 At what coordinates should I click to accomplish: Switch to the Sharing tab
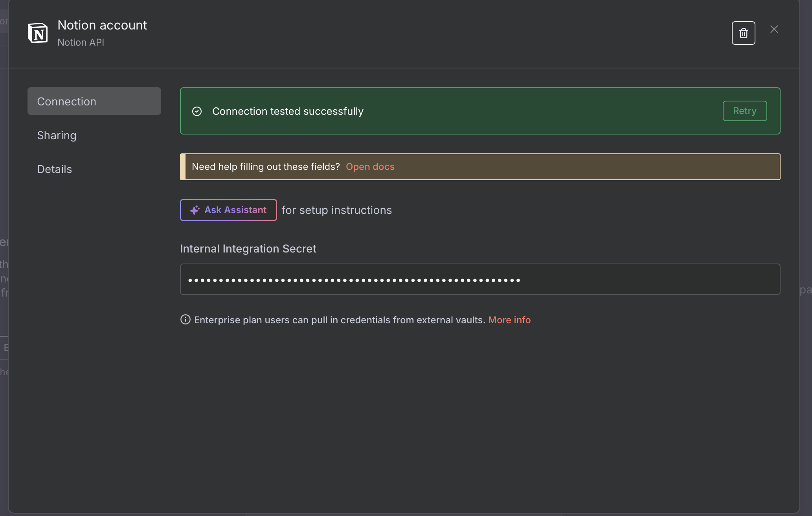pos(57,135)
